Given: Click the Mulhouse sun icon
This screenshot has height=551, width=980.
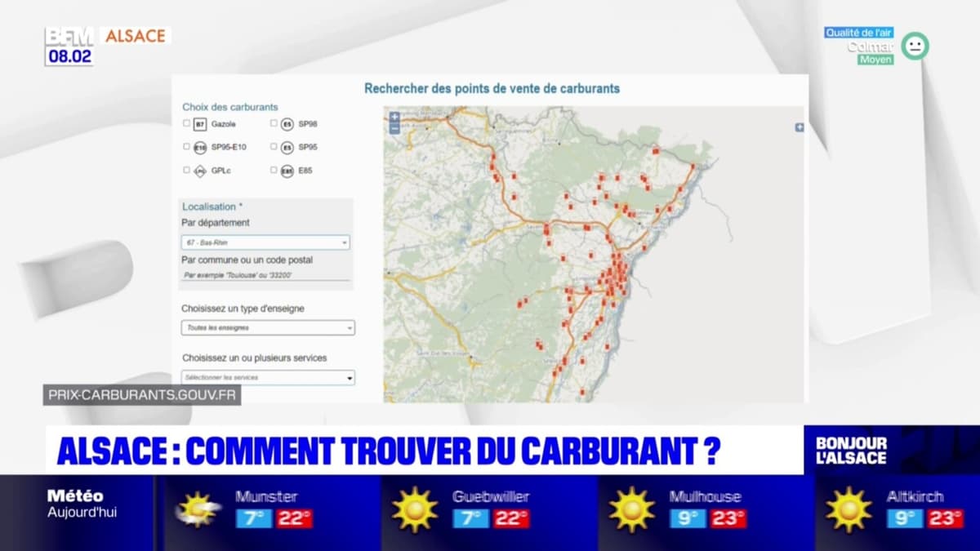Looking at the screenshot, I should [x=632, y=510].
